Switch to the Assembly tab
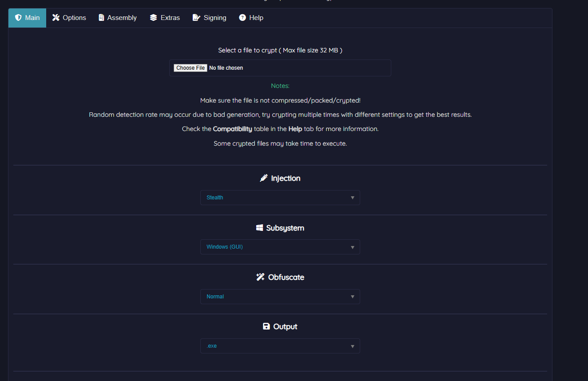The width and height of the screenshot is (588, 381). click(118, 18)
